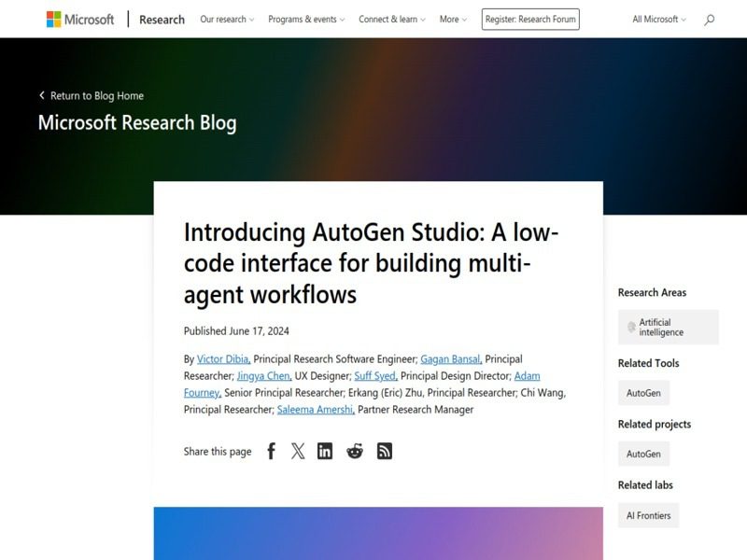Click the Share this page label

click(218, 452)
